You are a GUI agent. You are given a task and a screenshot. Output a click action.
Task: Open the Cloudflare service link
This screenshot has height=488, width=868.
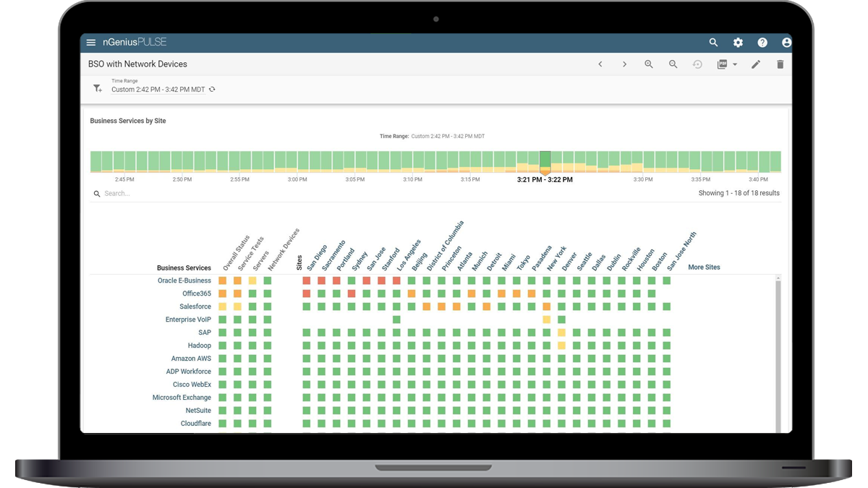tap(196, 424)
